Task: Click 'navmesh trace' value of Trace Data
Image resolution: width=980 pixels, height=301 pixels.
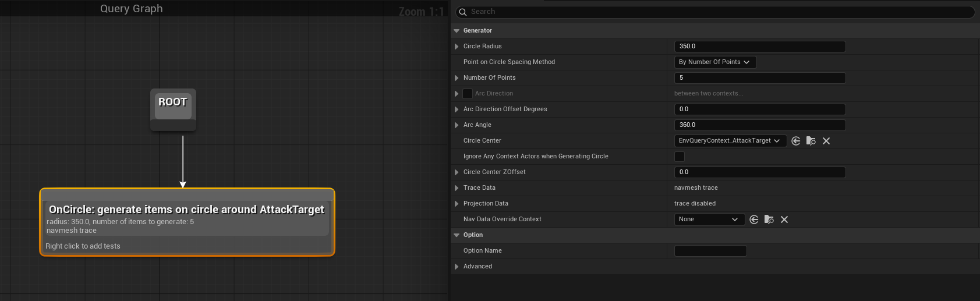Action: (696, 188)
